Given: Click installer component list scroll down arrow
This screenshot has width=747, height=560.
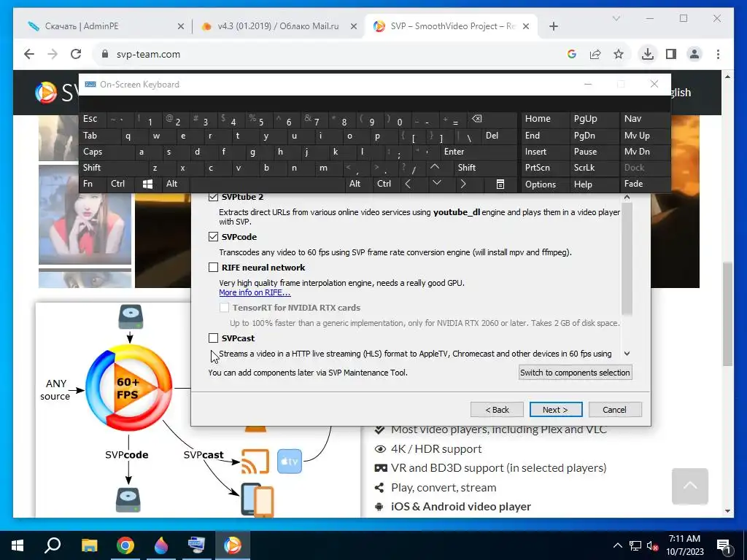Looking at the screenshot, I should click(x=627, y=354).
